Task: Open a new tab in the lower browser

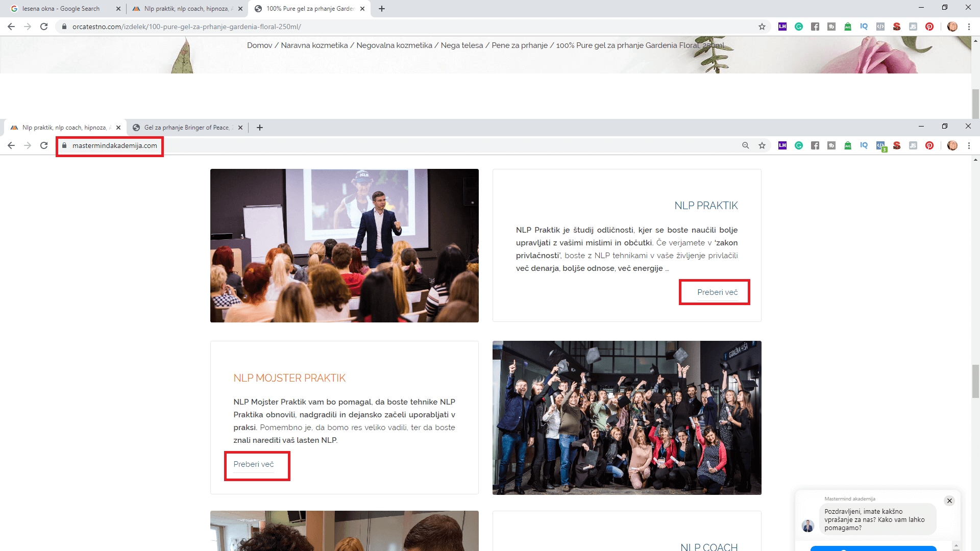Action: tap(260, 128)
